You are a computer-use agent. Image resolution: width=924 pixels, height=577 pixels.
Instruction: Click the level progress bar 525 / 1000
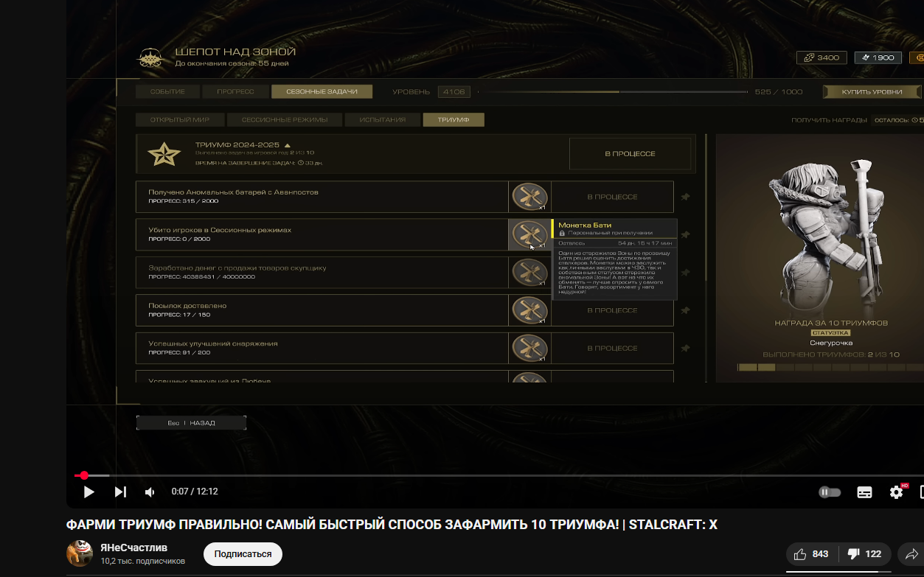pos(612,92)
